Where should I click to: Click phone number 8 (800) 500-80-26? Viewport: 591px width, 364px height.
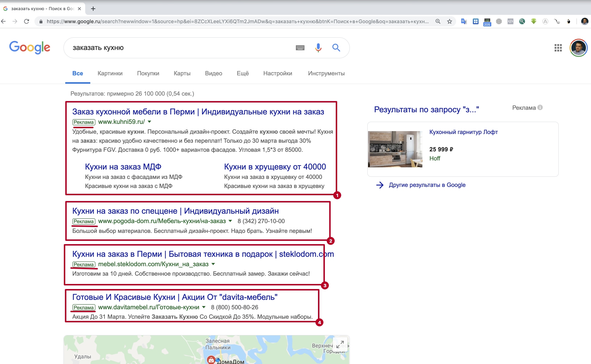[x=235, y=307]
